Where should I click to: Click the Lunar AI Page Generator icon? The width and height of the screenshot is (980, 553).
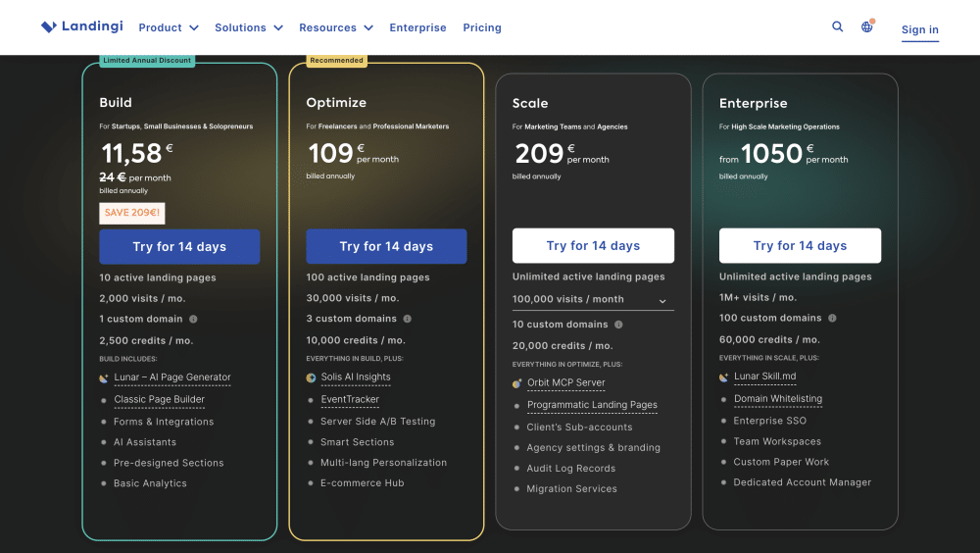coord(104,377)
